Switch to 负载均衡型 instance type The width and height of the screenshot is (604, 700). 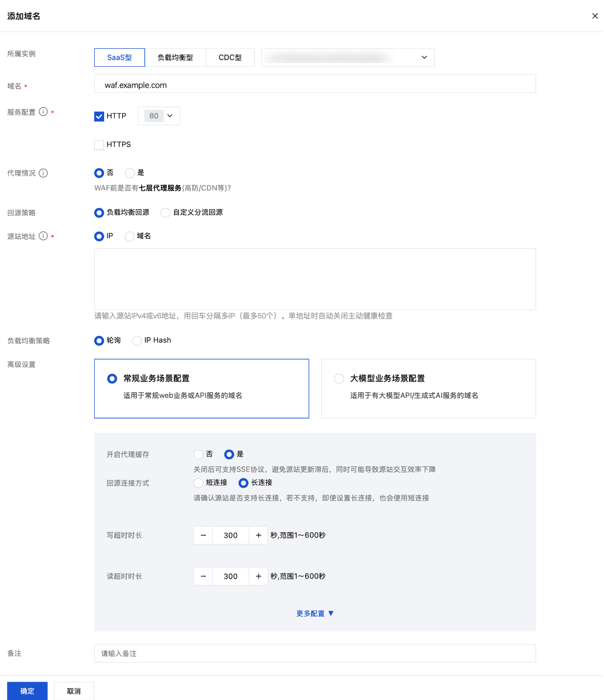pyautogui.click(x=175, y=57)
